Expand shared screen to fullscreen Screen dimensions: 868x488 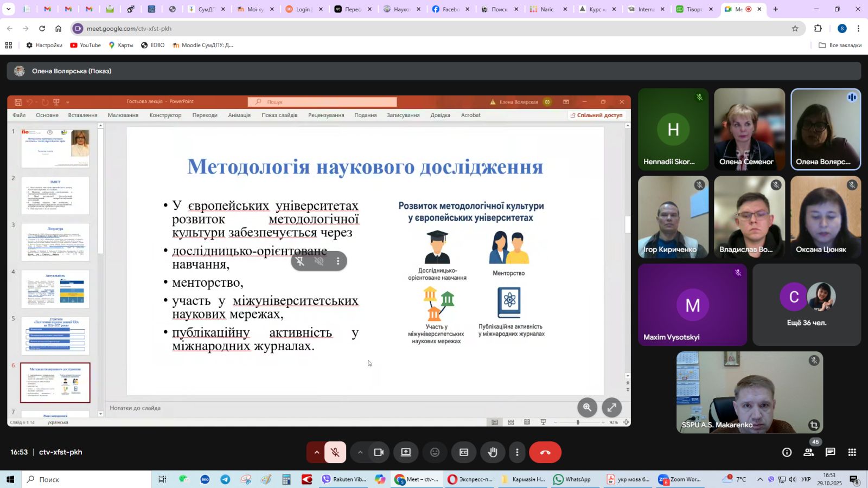[611, 407]
